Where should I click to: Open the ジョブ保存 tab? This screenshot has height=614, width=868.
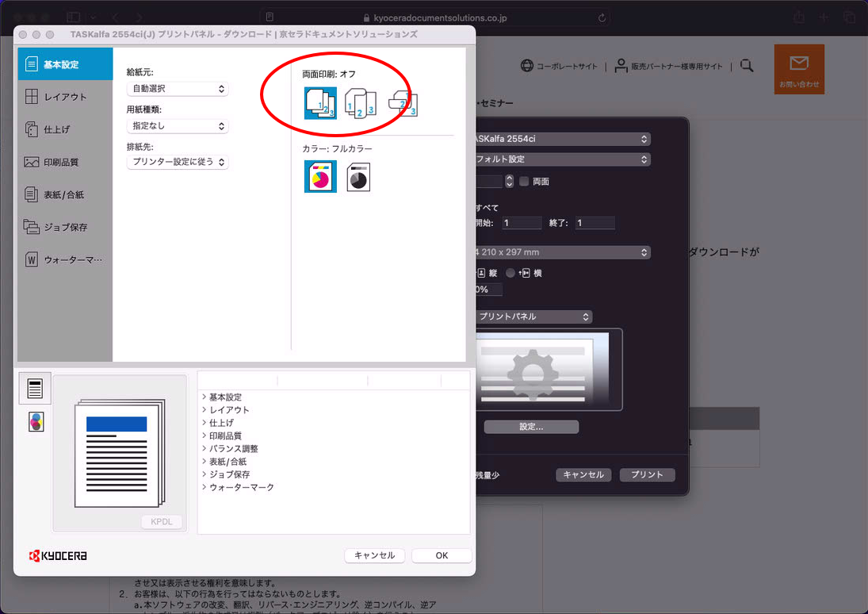coord(65,227)
